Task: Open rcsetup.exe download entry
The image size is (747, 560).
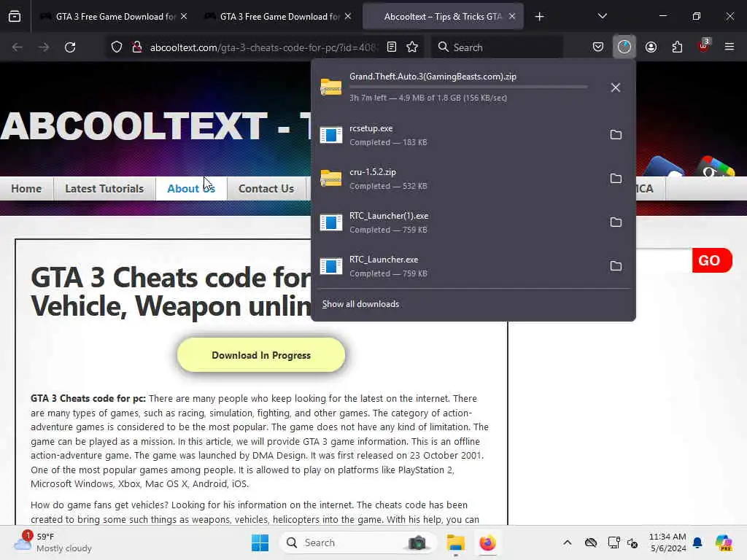Action: pyautogui.click(x=457, y=135)
